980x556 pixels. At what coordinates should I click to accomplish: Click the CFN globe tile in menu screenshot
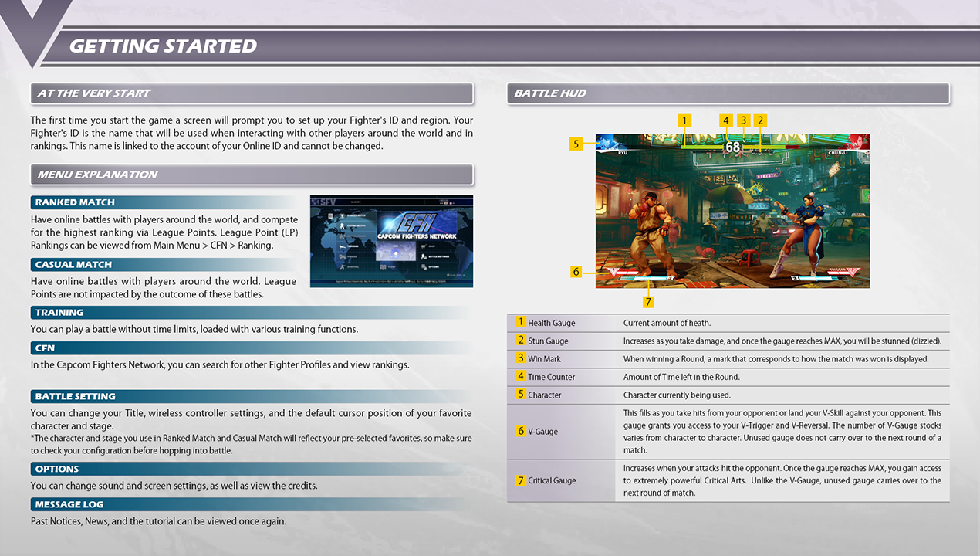(x=396, y=251)
